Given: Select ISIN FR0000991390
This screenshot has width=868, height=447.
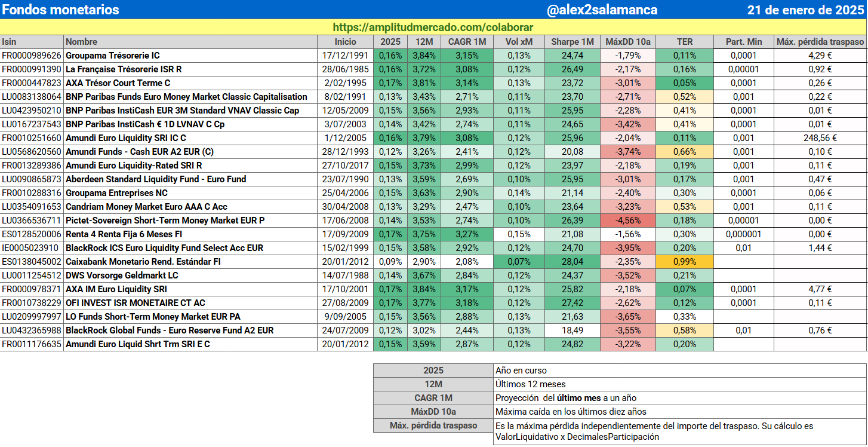Looking at the screenshot, I should (32, 69).
